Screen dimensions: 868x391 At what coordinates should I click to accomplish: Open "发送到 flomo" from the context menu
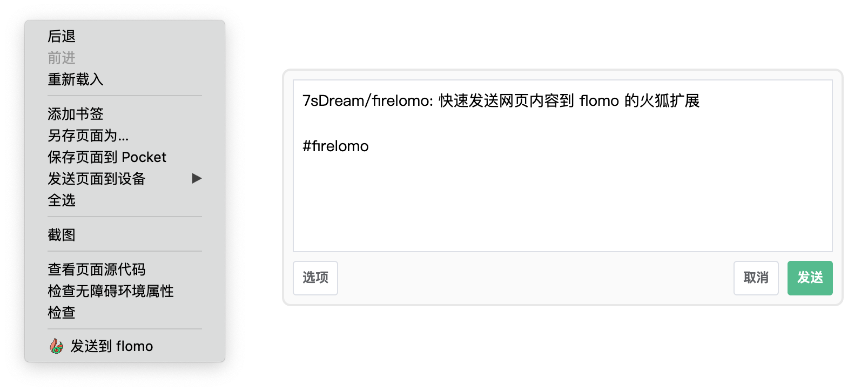click(x=111, y=346)
